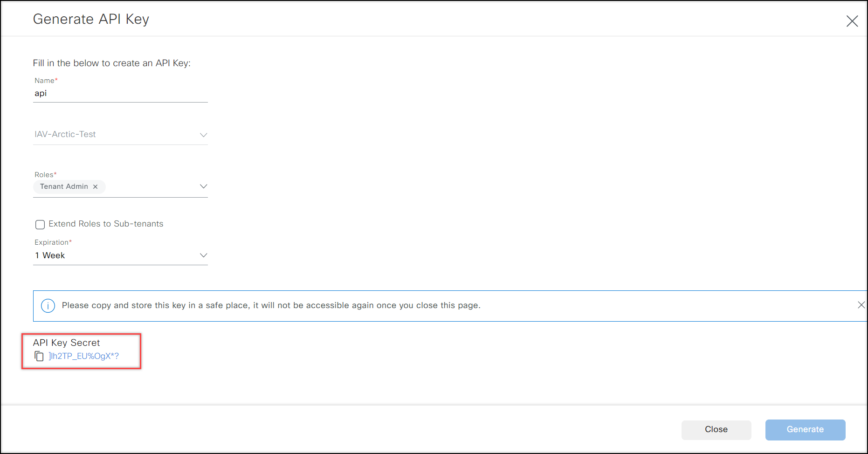
Task: Click the 'Roles' field label
Action: coord(45,175)
